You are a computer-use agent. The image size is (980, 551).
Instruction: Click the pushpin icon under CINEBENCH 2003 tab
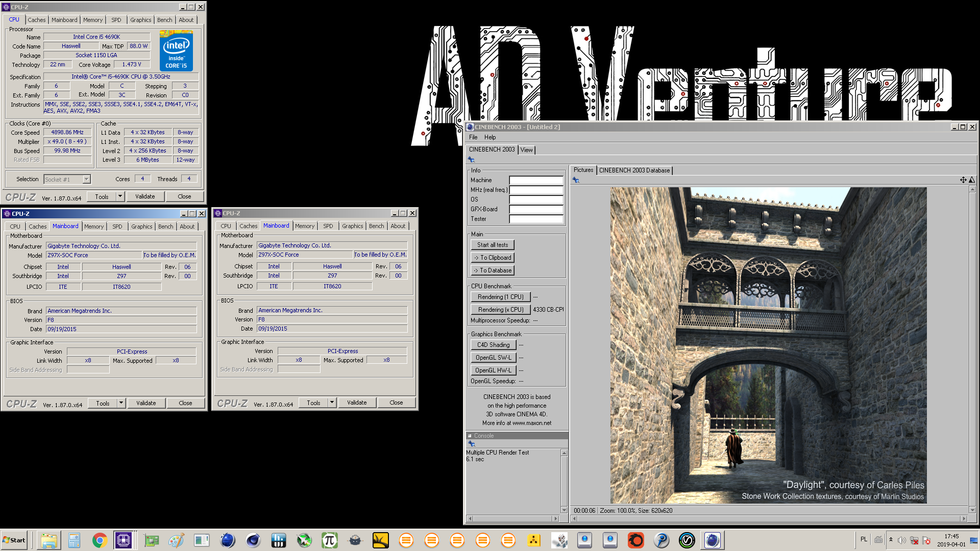(471, 160)
